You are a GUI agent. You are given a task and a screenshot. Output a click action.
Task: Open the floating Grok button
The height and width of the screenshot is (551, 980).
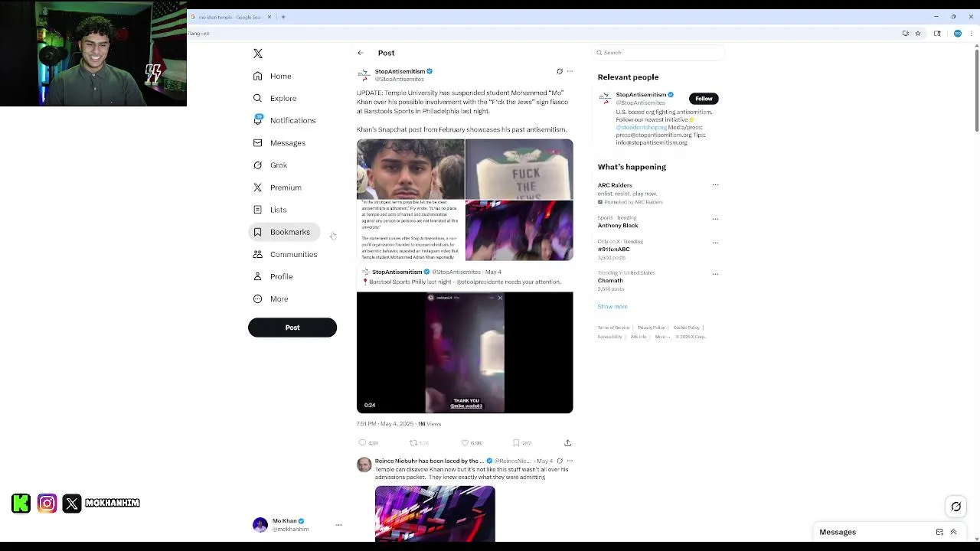(x=956, y=507)
